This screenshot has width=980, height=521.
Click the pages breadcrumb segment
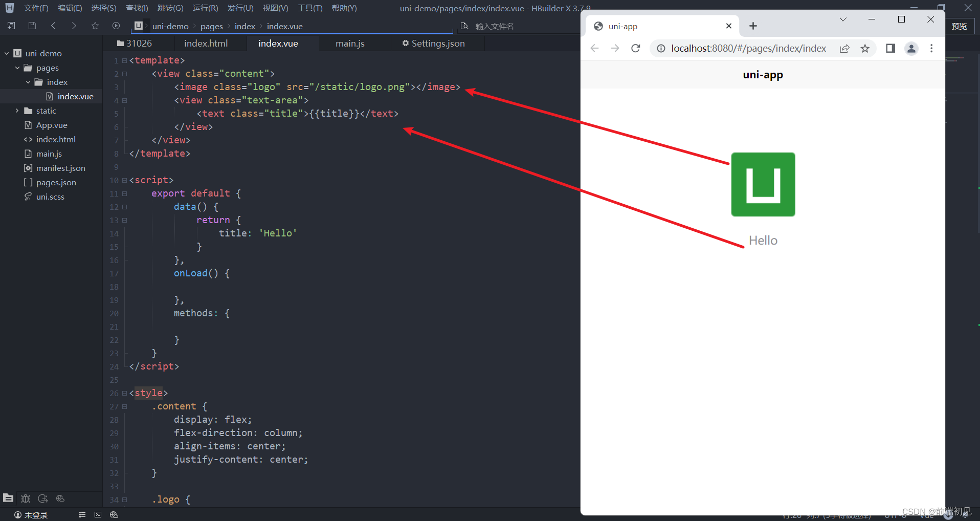pos(212,26)
